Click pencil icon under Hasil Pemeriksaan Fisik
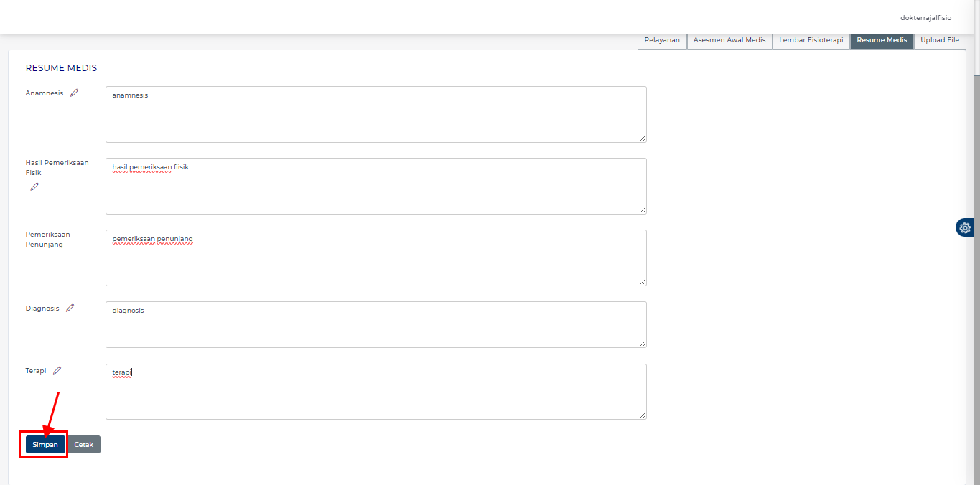 point(34,187)
